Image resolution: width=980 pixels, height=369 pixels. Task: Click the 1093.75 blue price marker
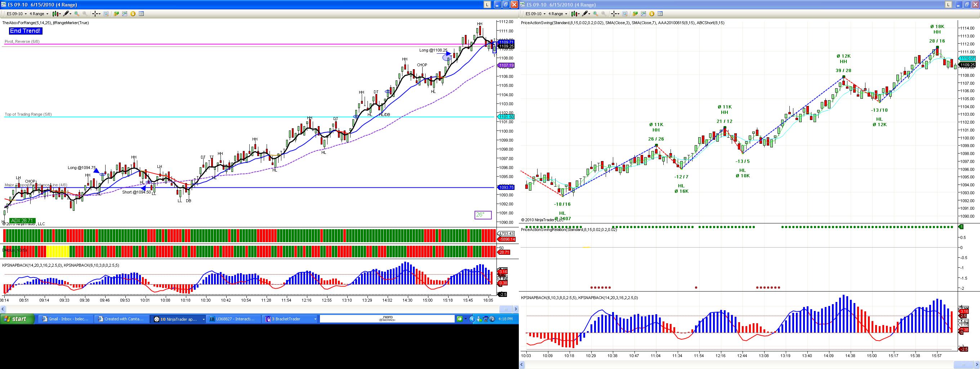(506, 187)
